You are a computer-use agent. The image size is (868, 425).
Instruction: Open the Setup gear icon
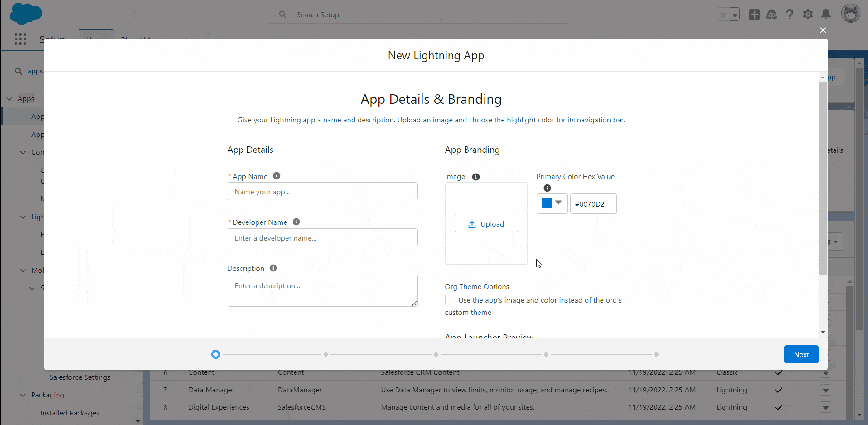(808, 15)
